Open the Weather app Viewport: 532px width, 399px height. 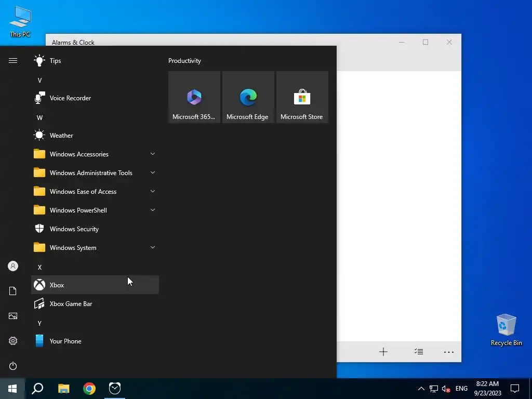[95, 136]
